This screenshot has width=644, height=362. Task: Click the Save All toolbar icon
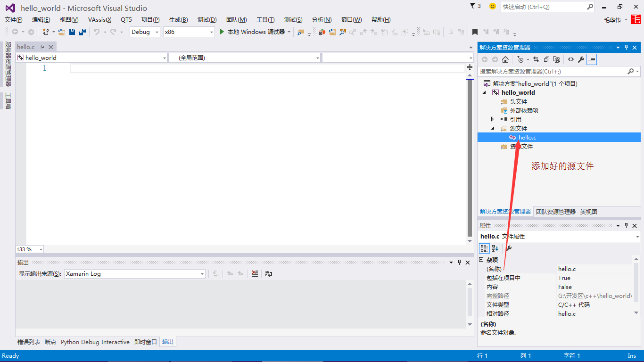[83, 32]
